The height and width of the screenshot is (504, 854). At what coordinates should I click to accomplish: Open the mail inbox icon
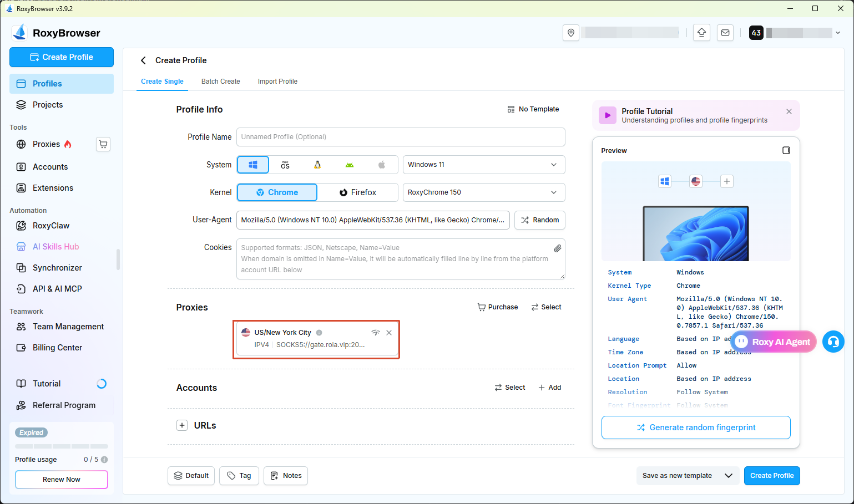point(725,33)
